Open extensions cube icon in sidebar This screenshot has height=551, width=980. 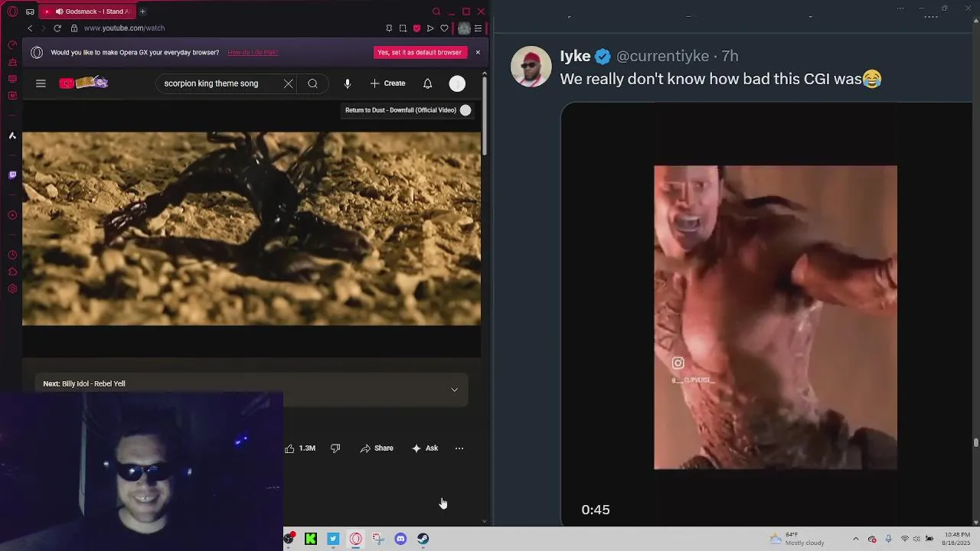[12, 272]
